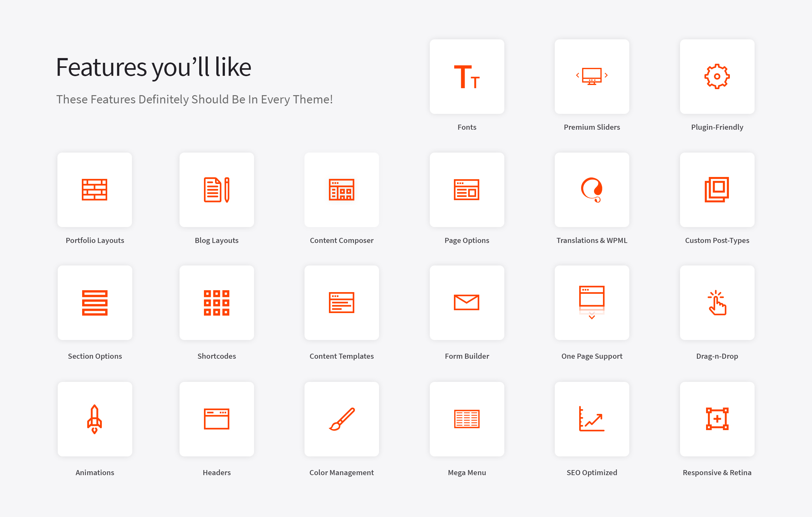Viewport: 812px width, 517px height.
Task: Click the subtitle about features in every theme
Action: pyautogui.click(x=194, y=100)
